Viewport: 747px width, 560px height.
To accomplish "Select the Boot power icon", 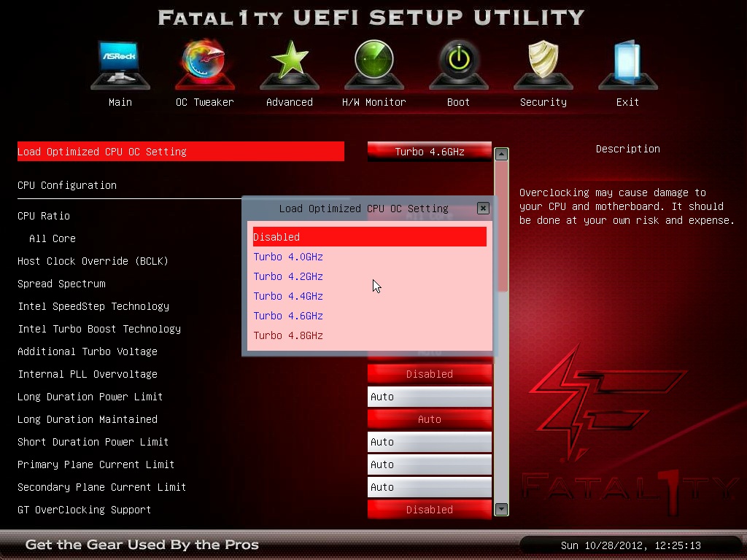I will point(458,65).
